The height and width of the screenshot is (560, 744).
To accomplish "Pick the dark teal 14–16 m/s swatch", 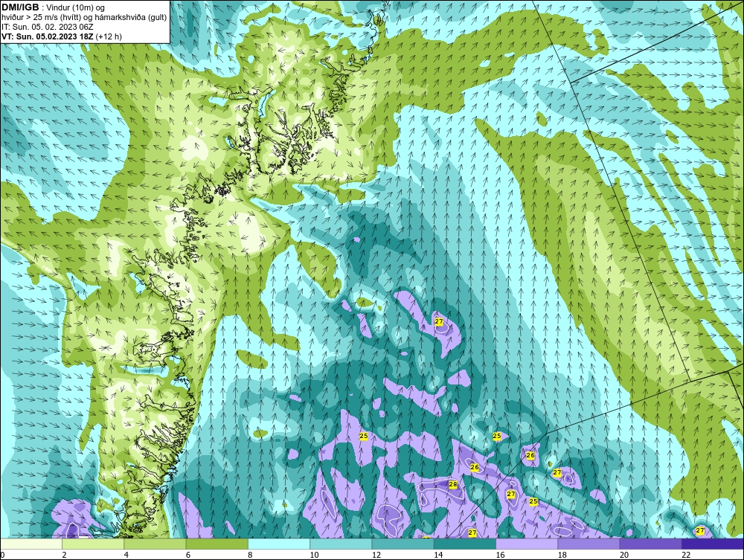I will coord(465,544).
